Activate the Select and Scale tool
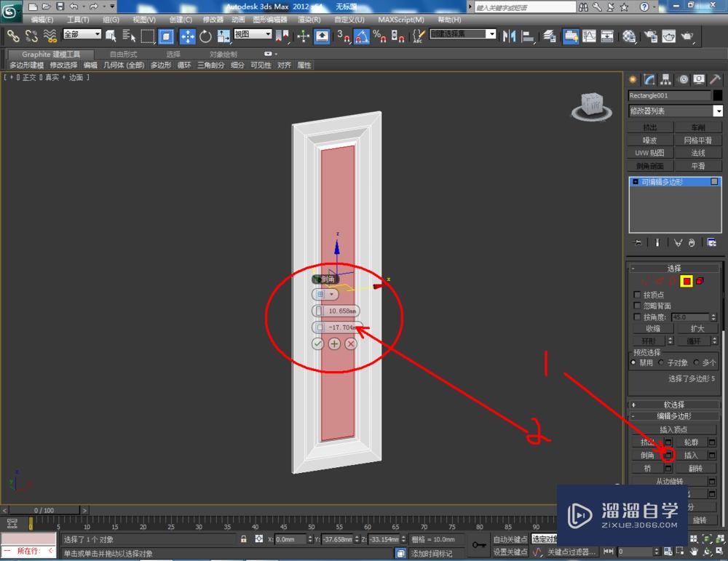Image resolution: width=728 pixels, height=561 pixels. pos(223,36)
